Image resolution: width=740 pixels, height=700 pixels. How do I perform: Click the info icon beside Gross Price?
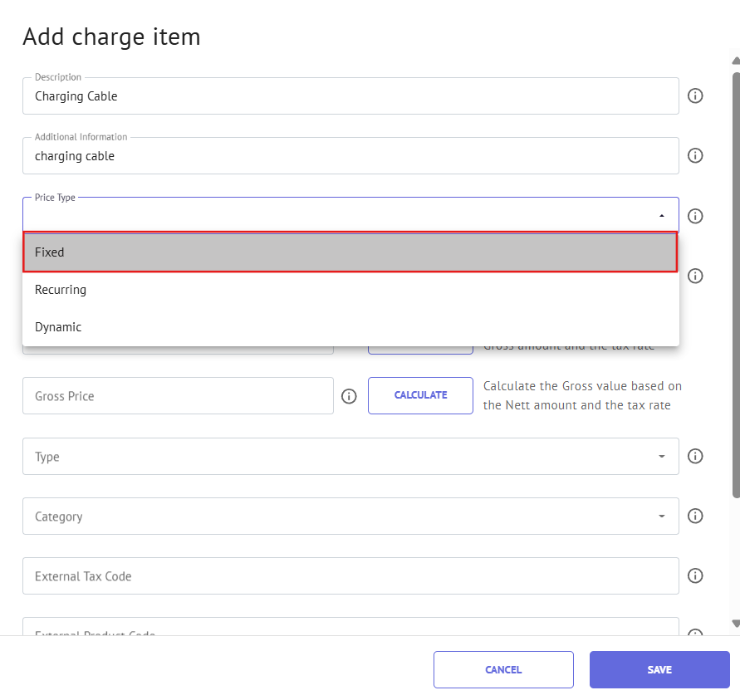pyautogui.click(x=350, y=396)
